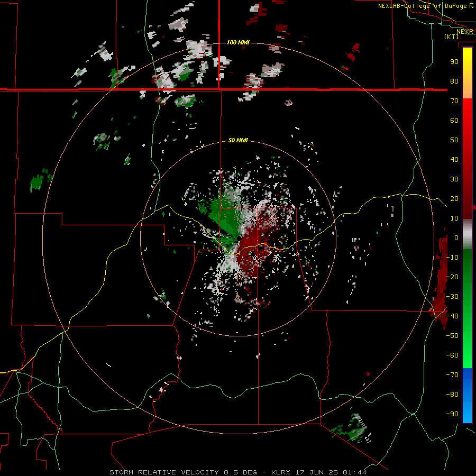Click the gray zero-velocity segment of the color bar
The image size is (476, 476).
(467, 234)
